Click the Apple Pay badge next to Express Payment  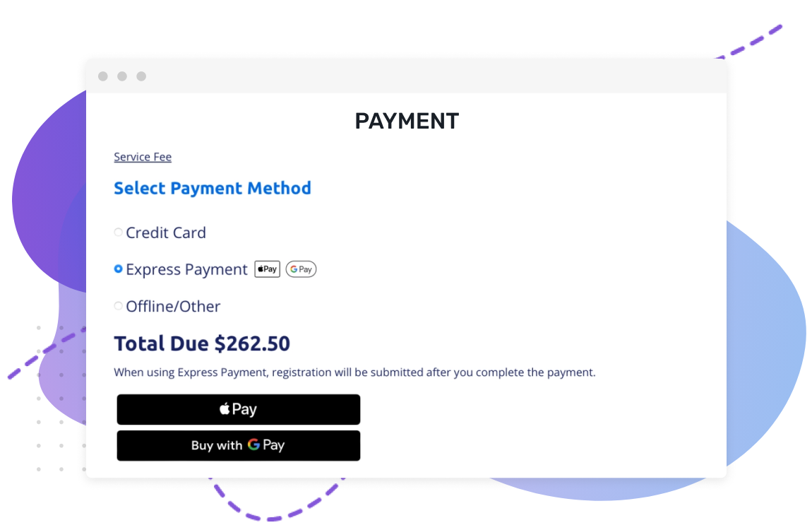pyautogui.click(x=267, y=269)
